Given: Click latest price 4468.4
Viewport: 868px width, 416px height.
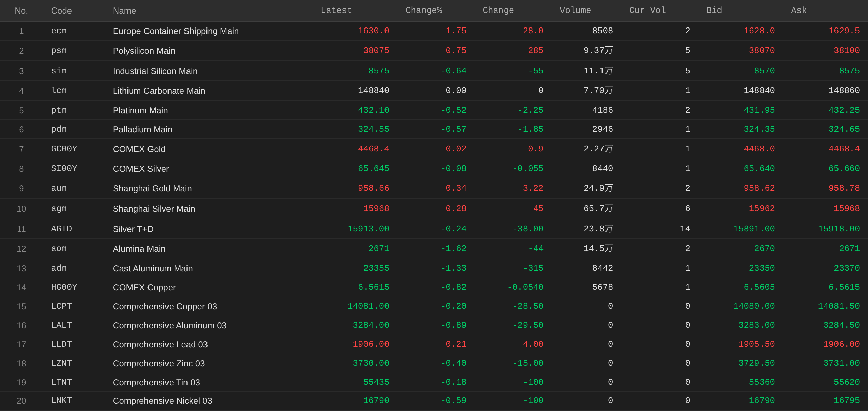Looking at the screenshot, I should (x=374, y=149).
